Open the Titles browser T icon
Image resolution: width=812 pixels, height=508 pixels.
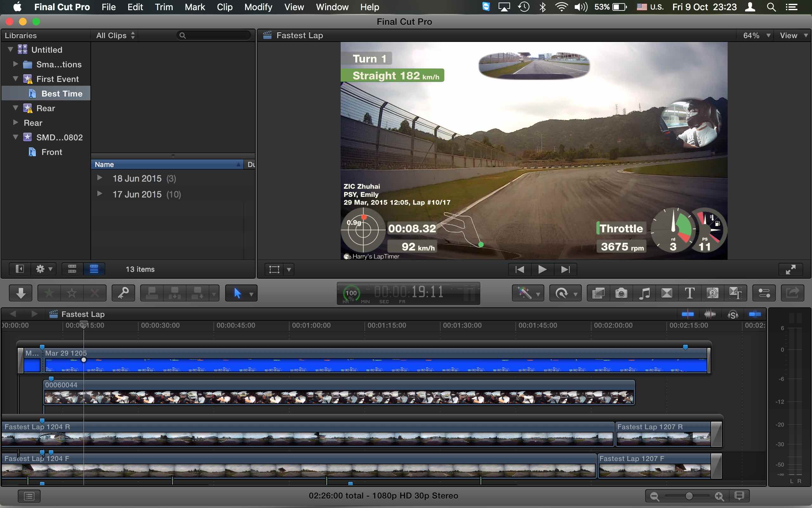(690, 293)
